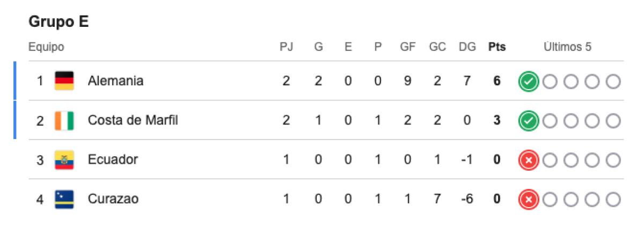Click the Pts column header
This screenshot has width=644, height=234.
497,47
